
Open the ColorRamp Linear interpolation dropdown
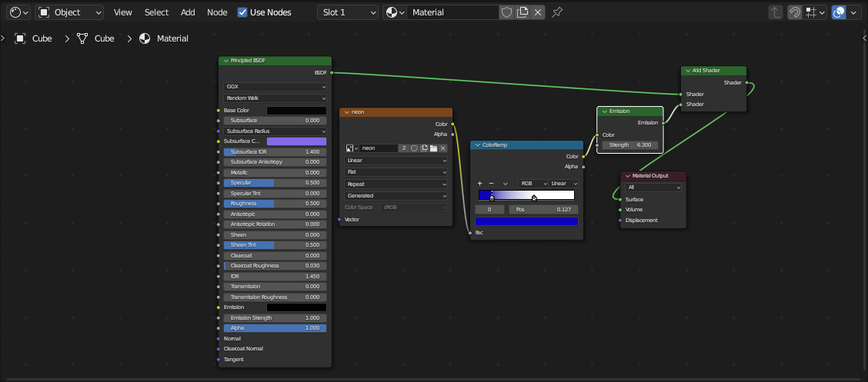563,184
